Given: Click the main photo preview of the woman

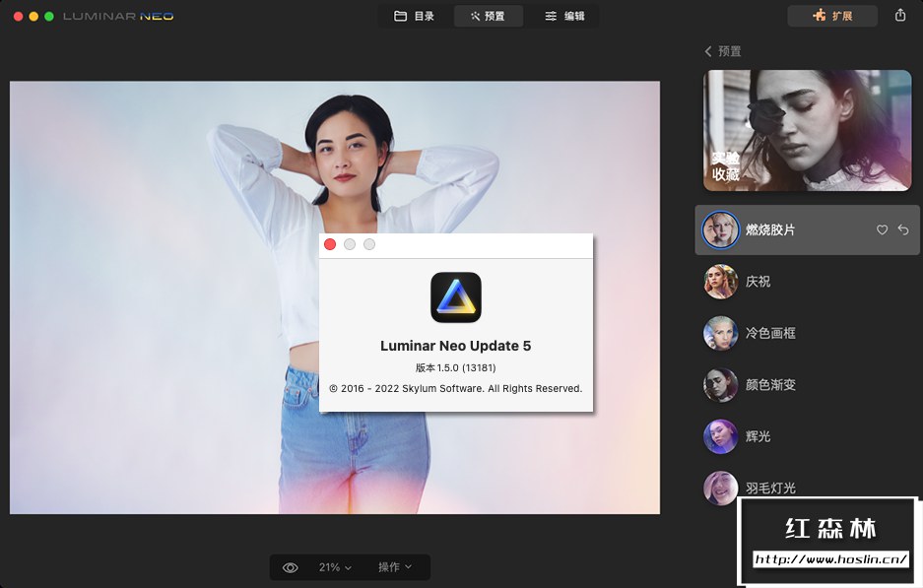Looking at the screenshot, I should 334,297.
